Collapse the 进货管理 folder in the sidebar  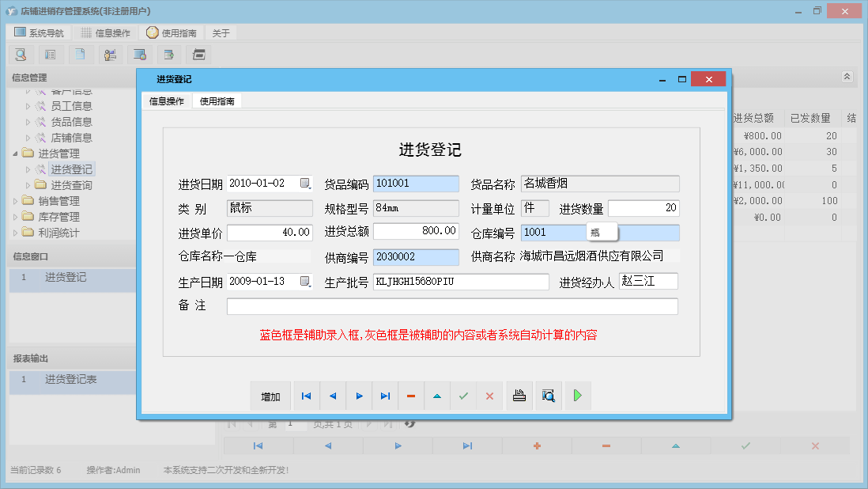pyautogui.click(x=17, y=152)
